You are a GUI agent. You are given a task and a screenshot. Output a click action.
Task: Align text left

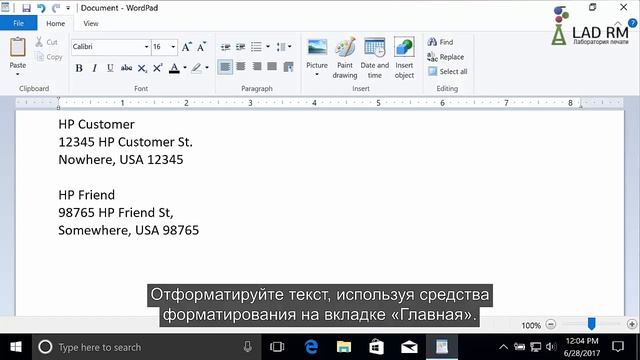[x=225, y=67]
